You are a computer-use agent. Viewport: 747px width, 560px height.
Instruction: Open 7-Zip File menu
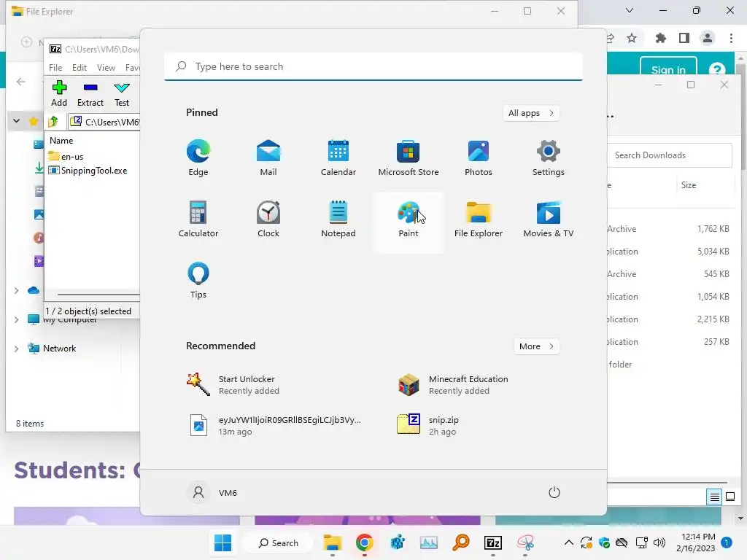55,68
